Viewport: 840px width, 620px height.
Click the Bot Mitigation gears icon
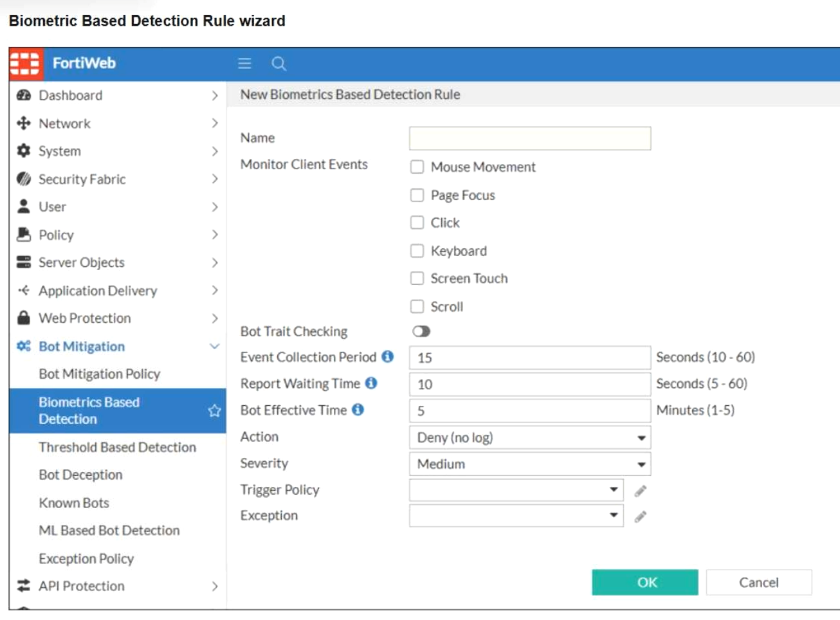point(24,346)
